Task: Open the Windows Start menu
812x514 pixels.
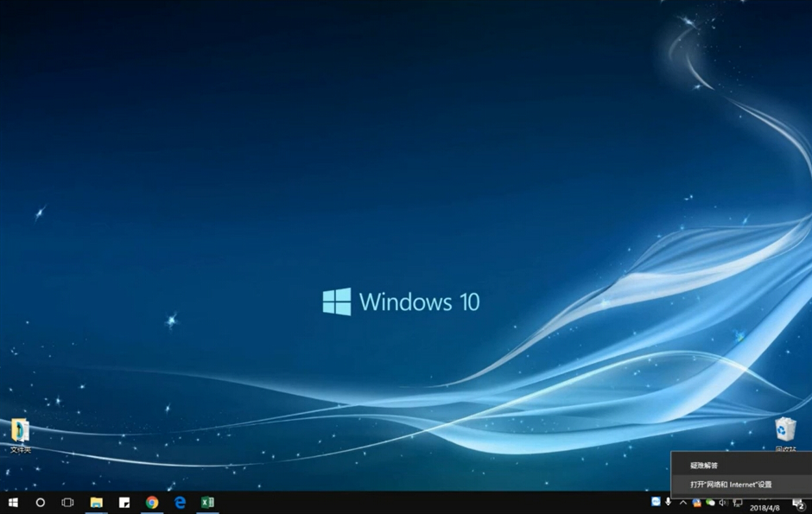Action: 14,503
